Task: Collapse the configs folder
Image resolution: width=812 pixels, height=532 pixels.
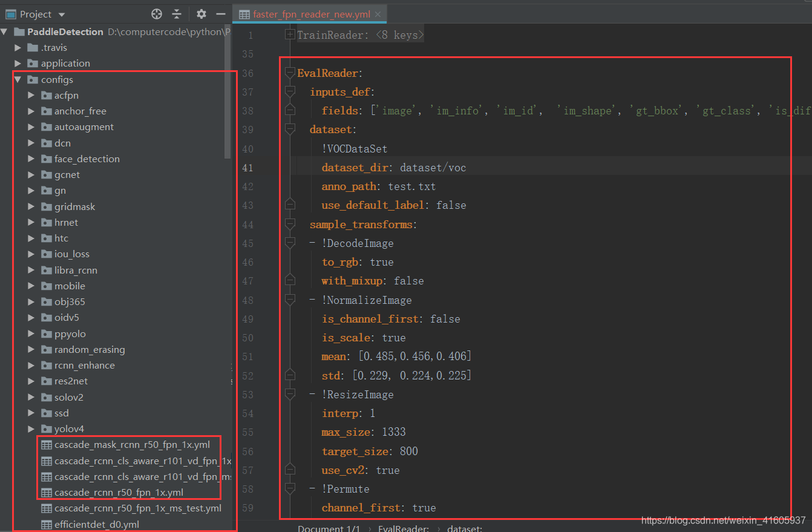Action: (x=18, y=80)
